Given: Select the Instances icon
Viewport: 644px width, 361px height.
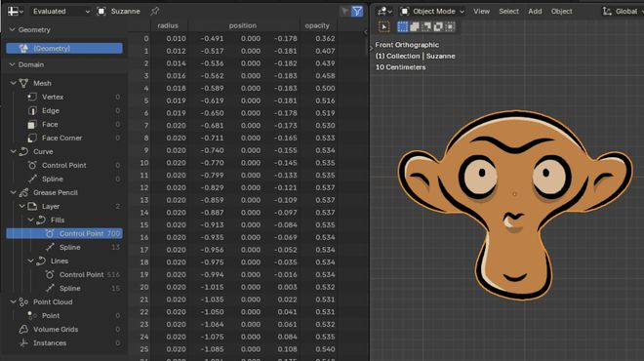Looking at the screenshot, I should click(x=23, y=342).
